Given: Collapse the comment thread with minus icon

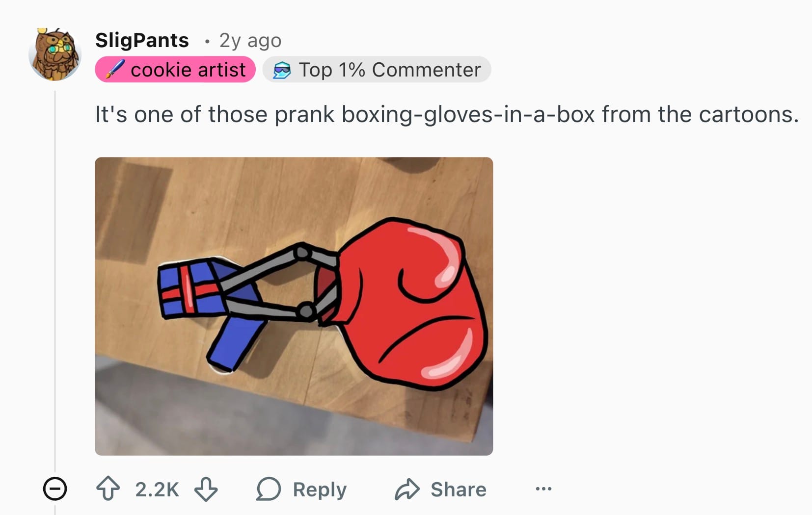Looking at the screenshot, I should [55, 489].
